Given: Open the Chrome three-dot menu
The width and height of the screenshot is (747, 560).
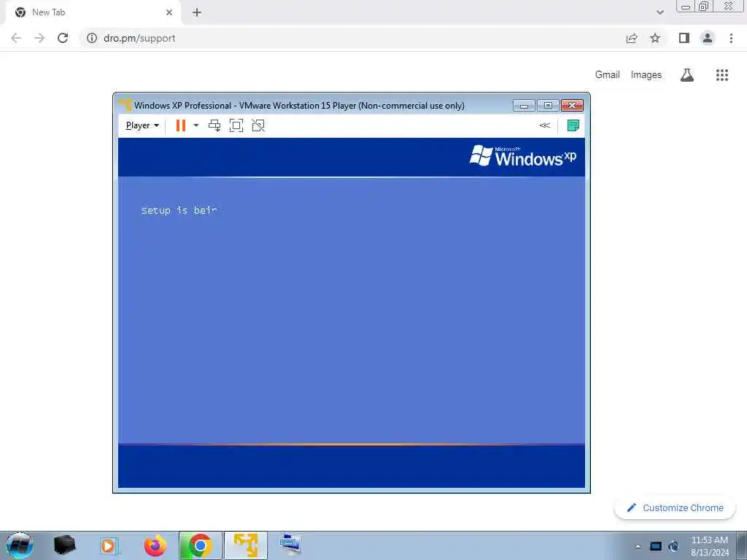Looking at the screenshot, I should click(x=731, y=38).
